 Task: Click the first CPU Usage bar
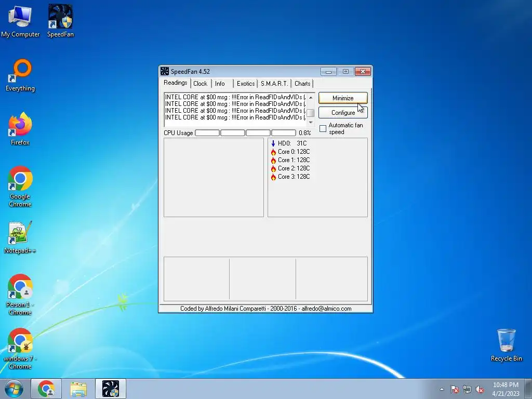pos(207,132)
